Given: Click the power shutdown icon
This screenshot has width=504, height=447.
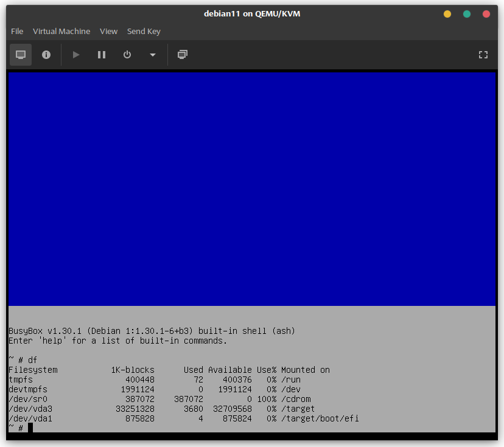Looking at the screenshot, I should [127, 55].
